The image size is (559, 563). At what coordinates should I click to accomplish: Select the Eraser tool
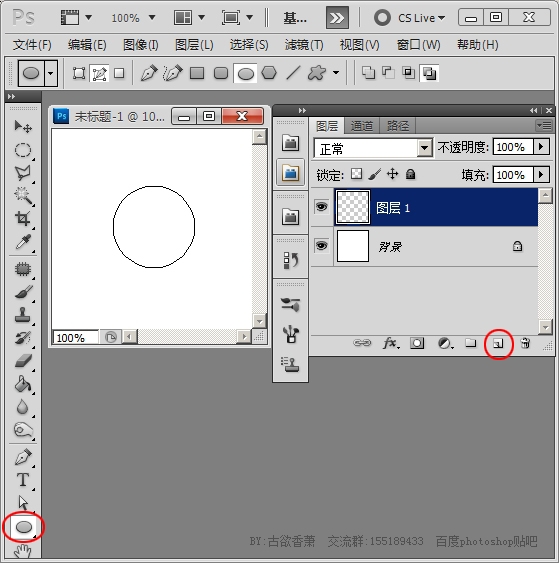pyautogui.click(x=23, y=361)
